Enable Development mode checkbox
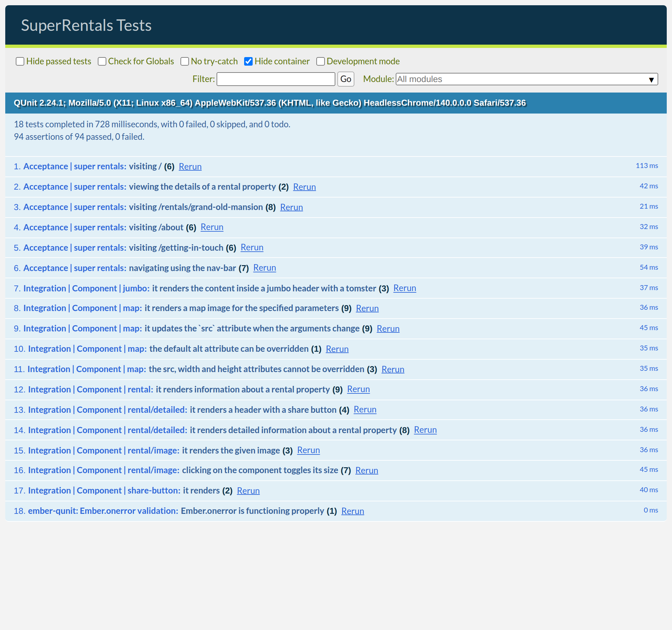This screenshot has height=630, width=672. click(320, 61)
